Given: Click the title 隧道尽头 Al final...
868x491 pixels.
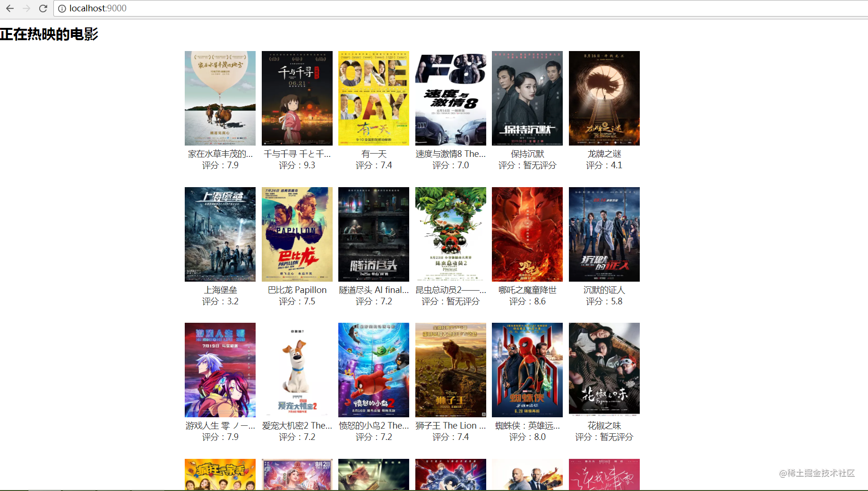Looking at the screenshot, I should 374,290.
